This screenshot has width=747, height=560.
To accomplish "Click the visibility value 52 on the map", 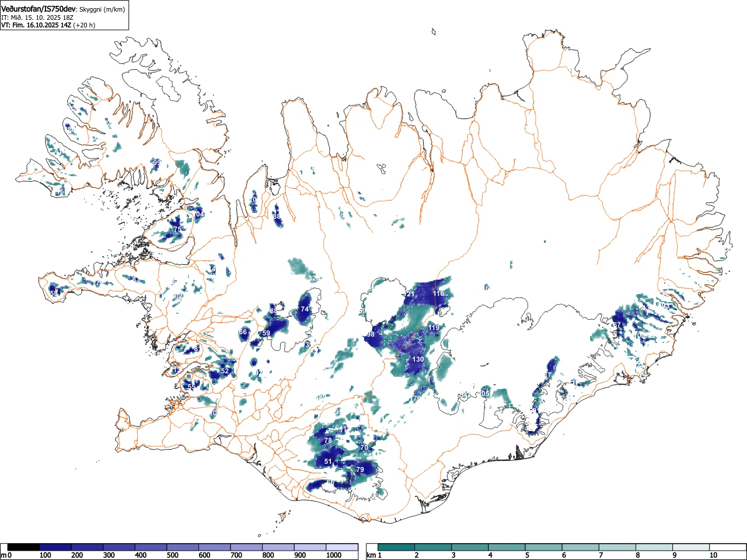I will pyautogui.click(x=225, y=371).
